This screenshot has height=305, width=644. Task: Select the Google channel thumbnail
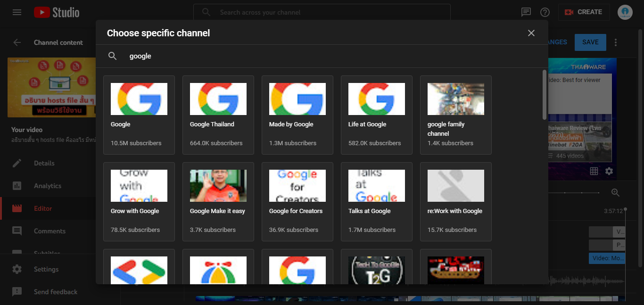click(139, 99)
